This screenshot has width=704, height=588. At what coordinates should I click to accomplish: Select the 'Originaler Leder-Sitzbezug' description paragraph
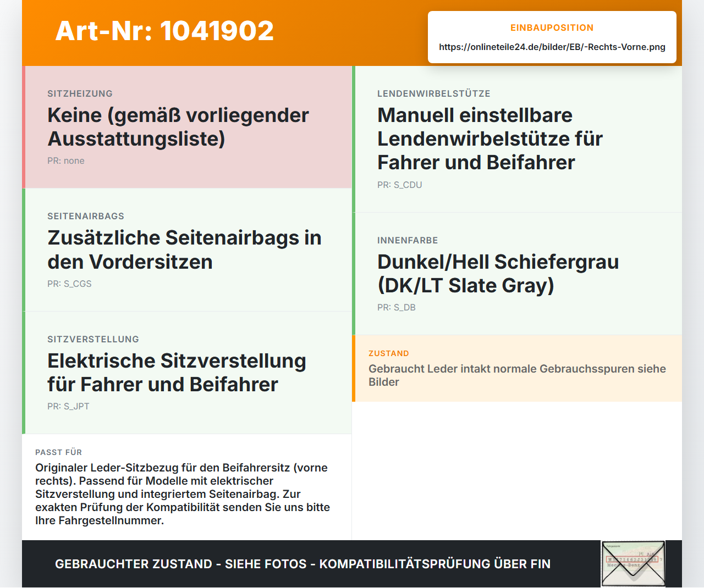tap(183, 494)
